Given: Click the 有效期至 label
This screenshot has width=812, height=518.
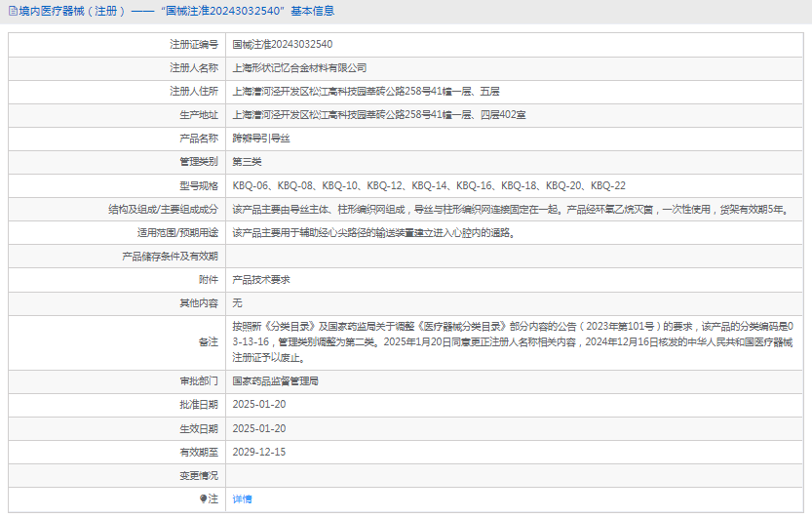Looking at the screenshot, I should (199, 453).
